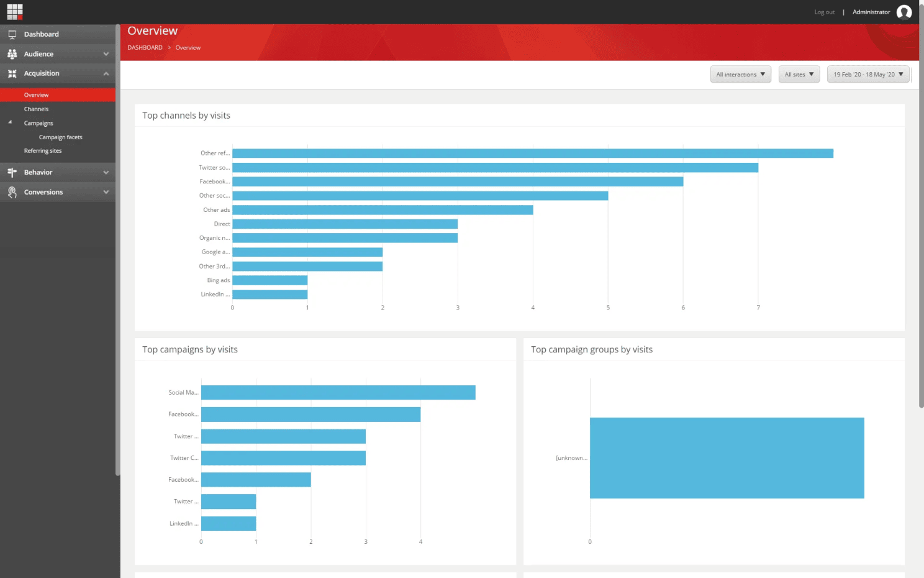Click the Sitecore launchpad grid icon
This screenshot has width=924, height=578.
(14, 11)
